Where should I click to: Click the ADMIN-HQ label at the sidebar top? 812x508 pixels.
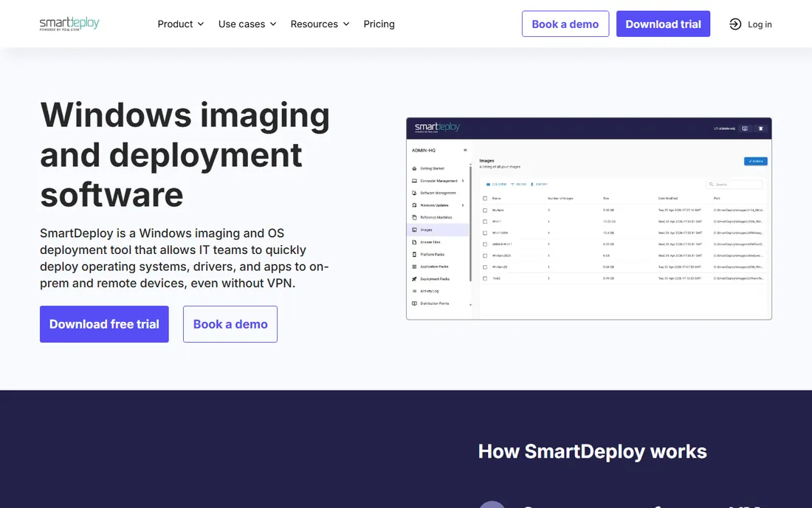[x=424, y=150]
